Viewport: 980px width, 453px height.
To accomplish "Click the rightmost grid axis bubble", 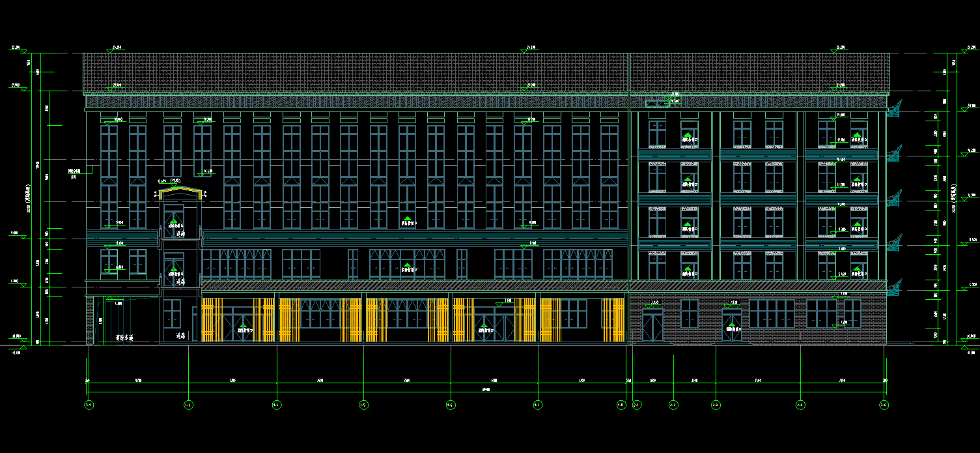I will pyautogui.click(x=884, y=405).
